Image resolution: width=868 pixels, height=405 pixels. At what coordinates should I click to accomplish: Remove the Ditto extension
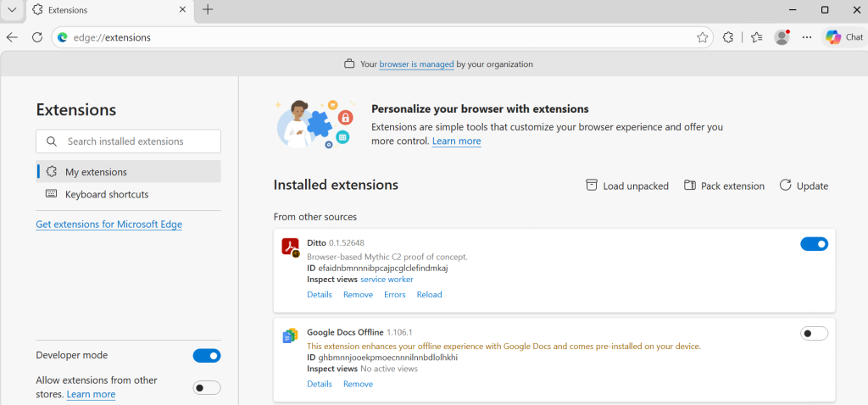click(x=359, y=294)
